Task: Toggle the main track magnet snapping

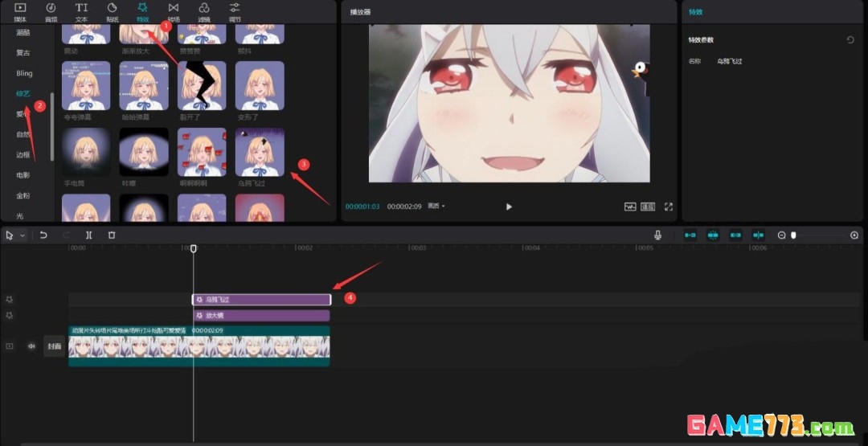Action: 690,235
